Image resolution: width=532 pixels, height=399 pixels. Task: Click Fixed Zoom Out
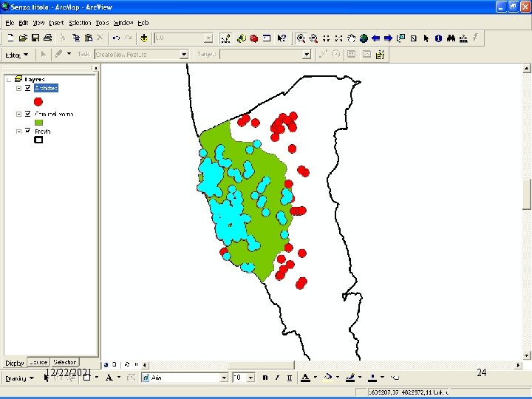tap(338, 38)
